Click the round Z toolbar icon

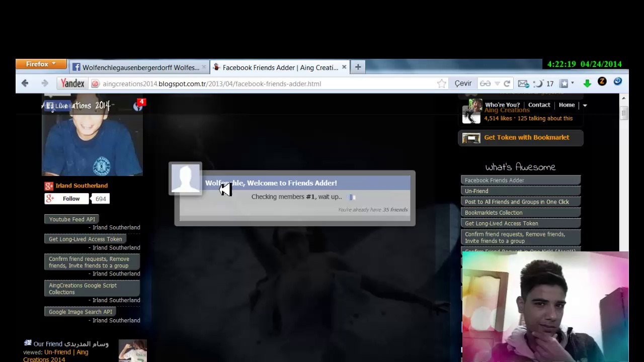(x=602, y=81)
